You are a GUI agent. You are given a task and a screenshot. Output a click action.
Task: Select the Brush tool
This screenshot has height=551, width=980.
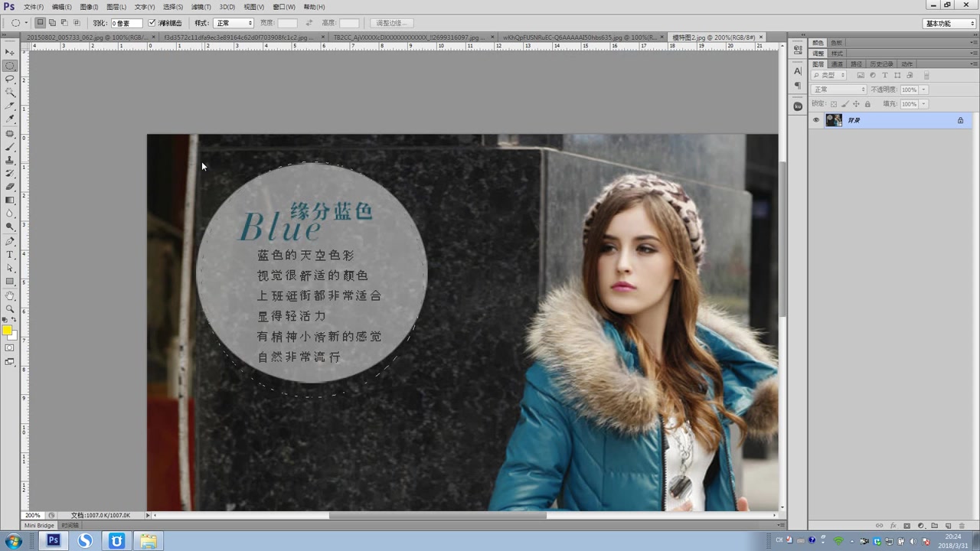(x=10, y=147)
